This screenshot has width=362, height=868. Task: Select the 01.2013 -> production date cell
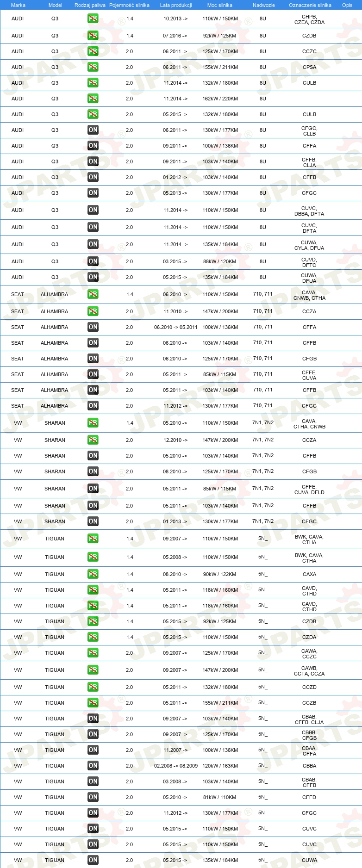tap(175, 521)
